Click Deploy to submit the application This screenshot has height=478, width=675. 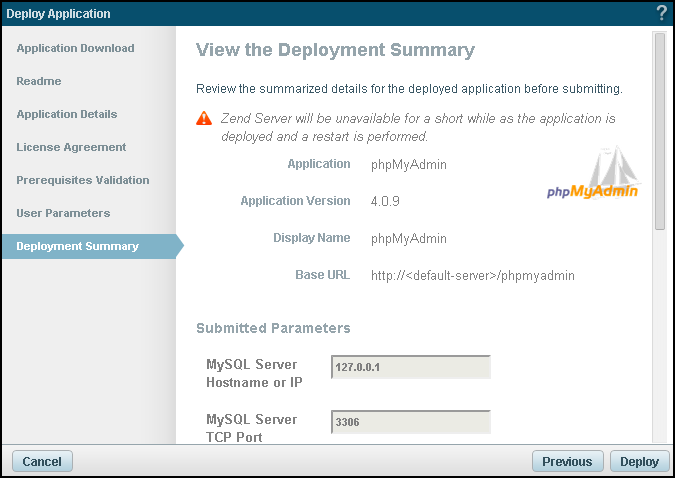point(639,461)
